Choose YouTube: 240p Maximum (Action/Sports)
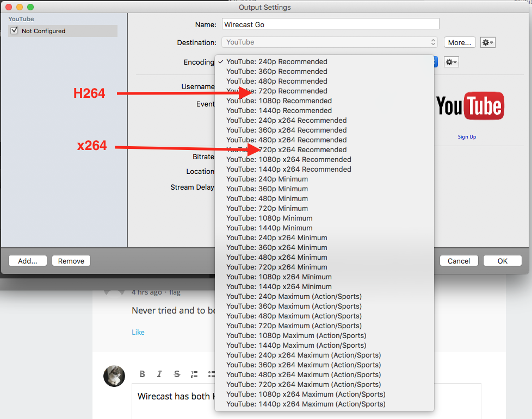The height and width of the screenshot is (419, 532). click(x=324, y=297)
